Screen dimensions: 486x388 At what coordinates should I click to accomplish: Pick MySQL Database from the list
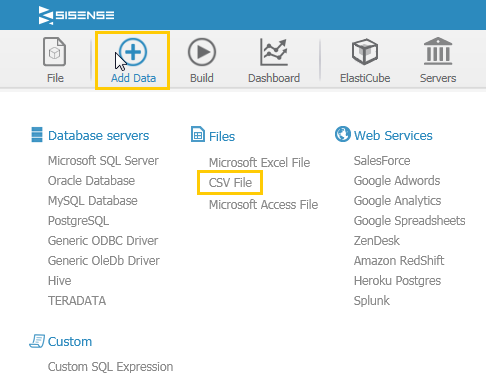(x=93, y=201)
